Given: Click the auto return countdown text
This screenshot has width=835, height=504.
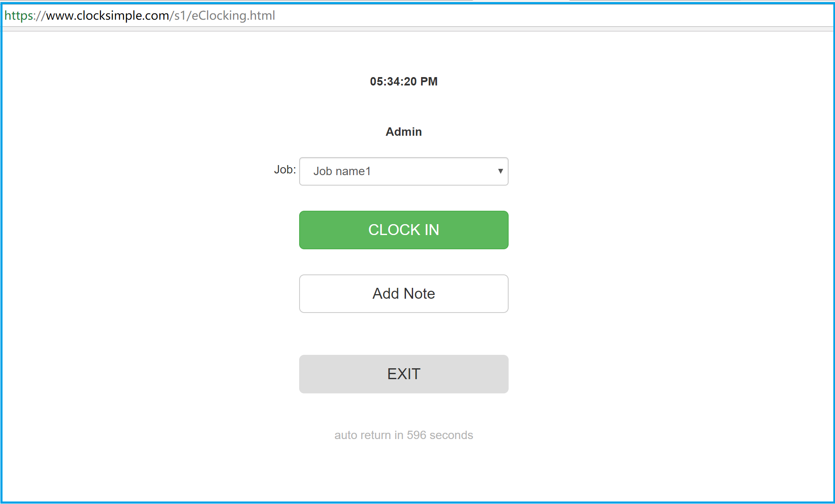Looking at the screenshot, I should point(403,435).
